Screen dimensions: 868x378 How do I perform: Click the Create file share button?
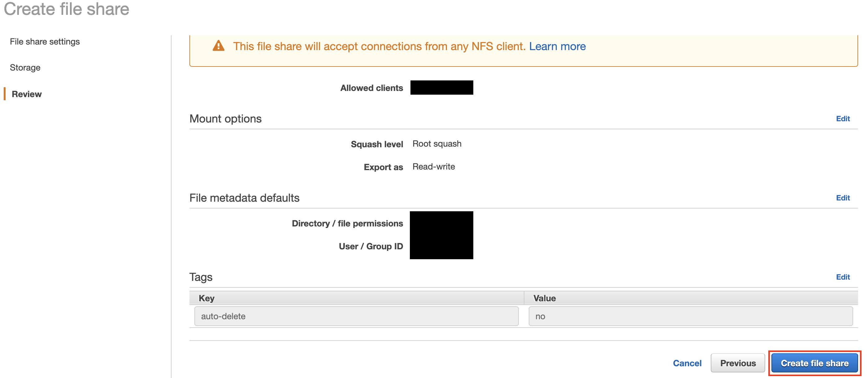pos(814,363)
